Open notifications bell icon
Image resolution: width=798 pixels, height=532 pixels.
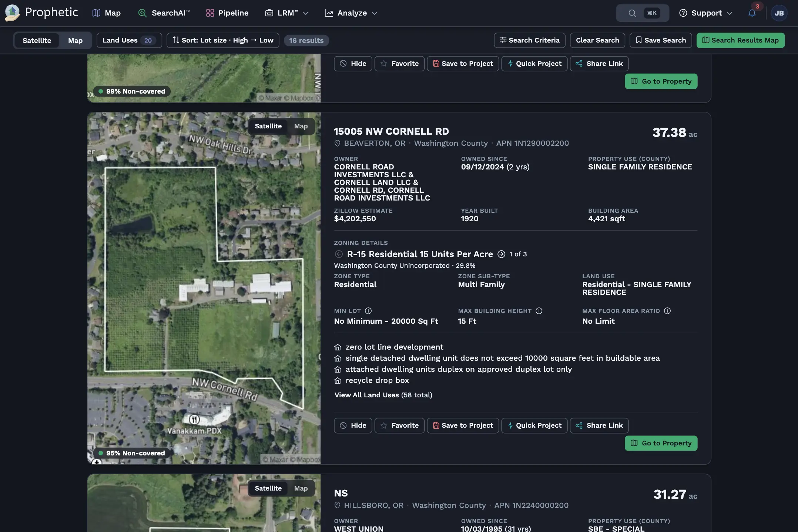(x=752, y=13)
